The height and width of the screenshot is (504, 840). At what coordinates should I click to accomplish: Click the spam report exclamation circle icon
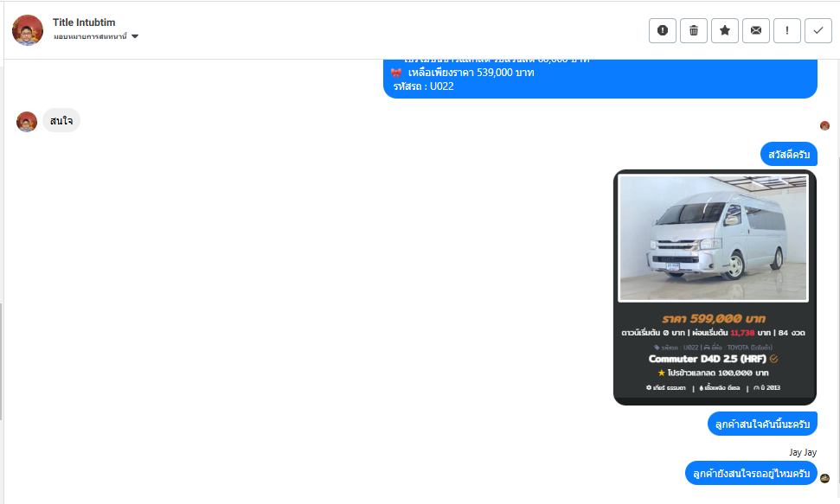[663, 30]
